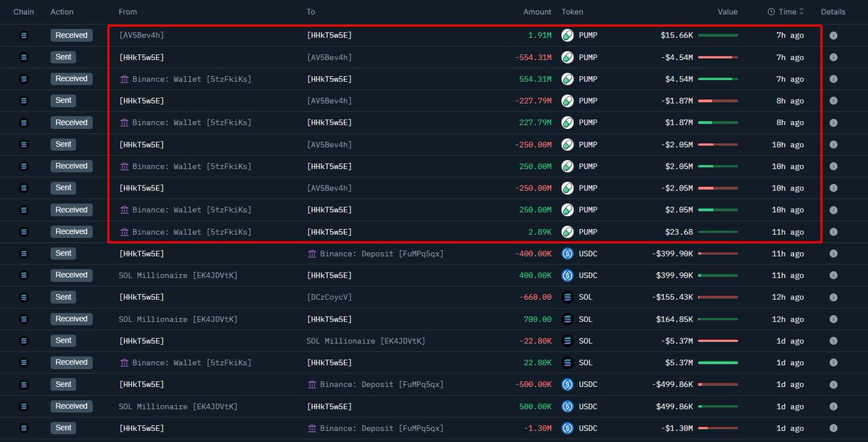Click the clock icon beside the Time header

point(770,12)
